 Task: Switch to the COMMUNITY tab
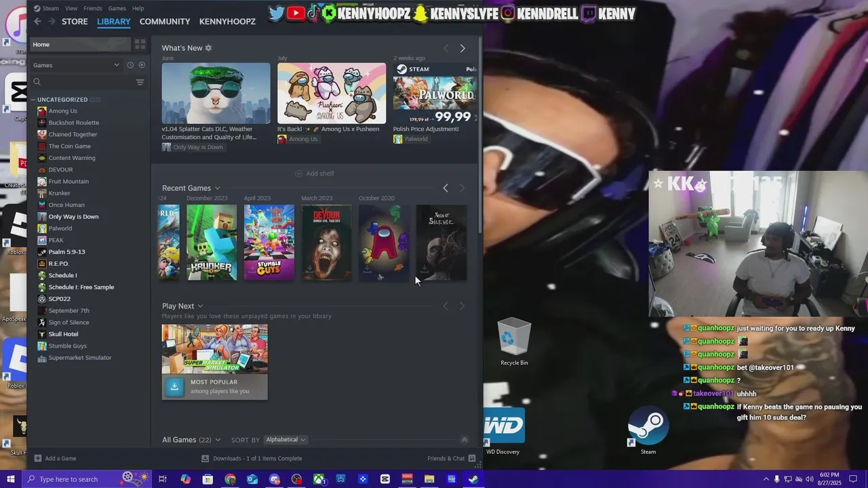point(165,22)
